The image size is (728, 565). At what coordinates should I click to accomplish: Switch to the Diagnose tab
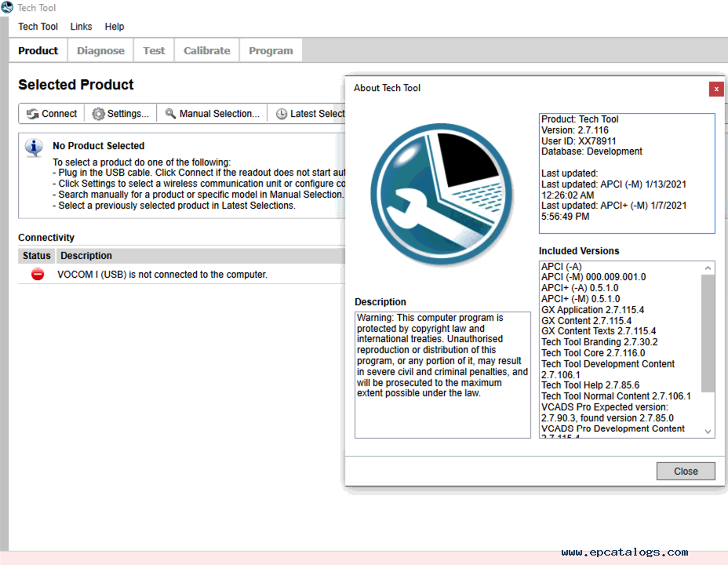click(100, 50)
